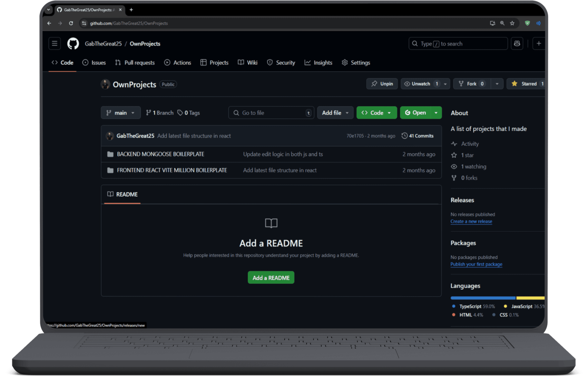The image size is (588, 392).
Task: Open the hamburger navigation menu
Action: click(x=54, y=44)
